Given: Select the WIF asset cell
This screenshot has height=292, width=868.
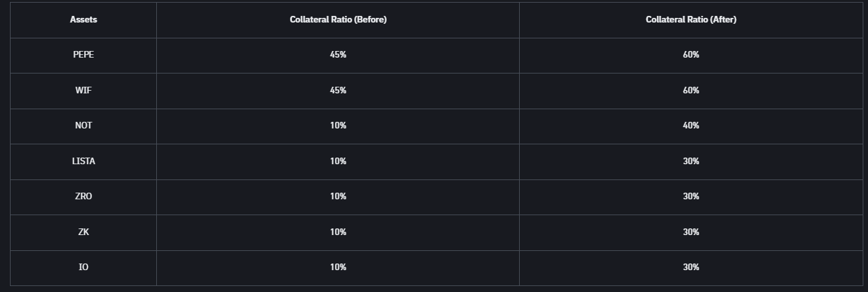Looking at the screenshot, I should [83, 90].
